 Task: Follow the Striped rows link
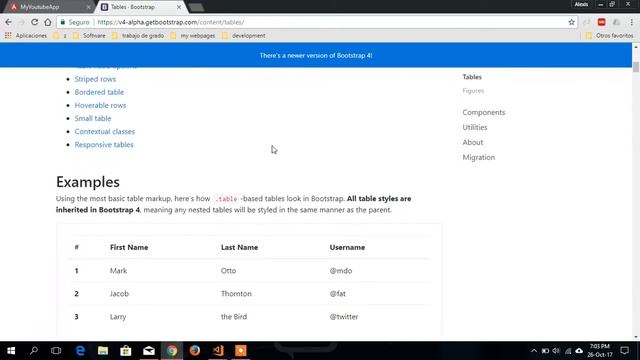point(95,79)
